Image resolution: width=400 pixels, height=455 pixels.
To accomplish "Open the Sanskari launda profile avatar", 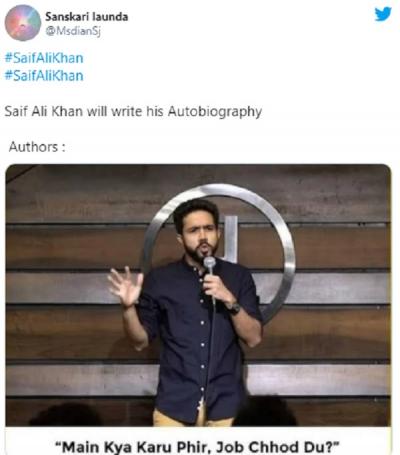I will point(23,23).
